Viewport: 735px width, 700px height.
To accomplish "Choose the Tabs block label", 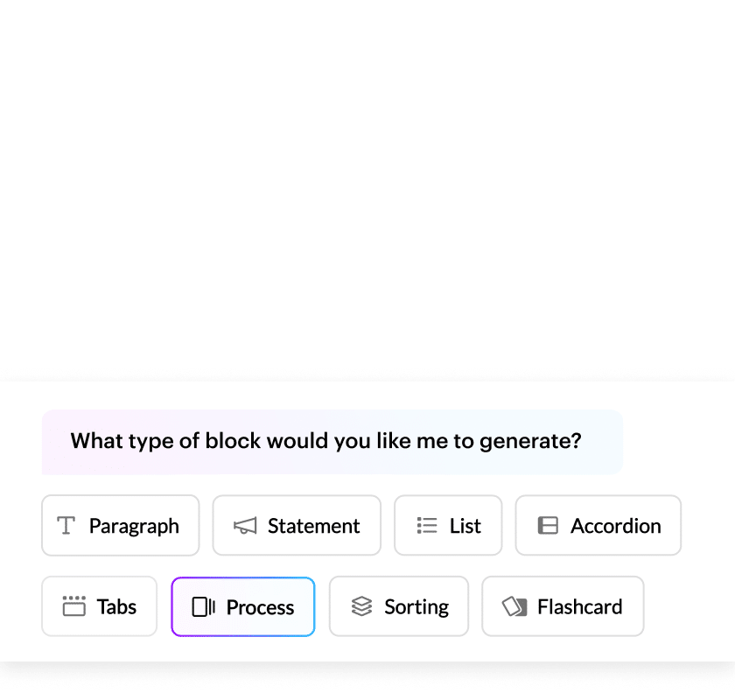I will (117, 606).
